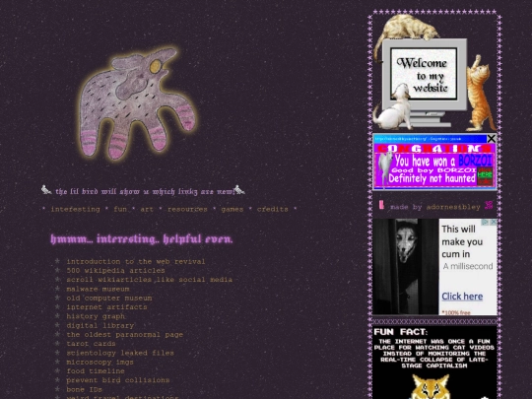Open 'scientology leaked files' link
Image resolution: width=532 pixels, height=399 pixels.
120,353
